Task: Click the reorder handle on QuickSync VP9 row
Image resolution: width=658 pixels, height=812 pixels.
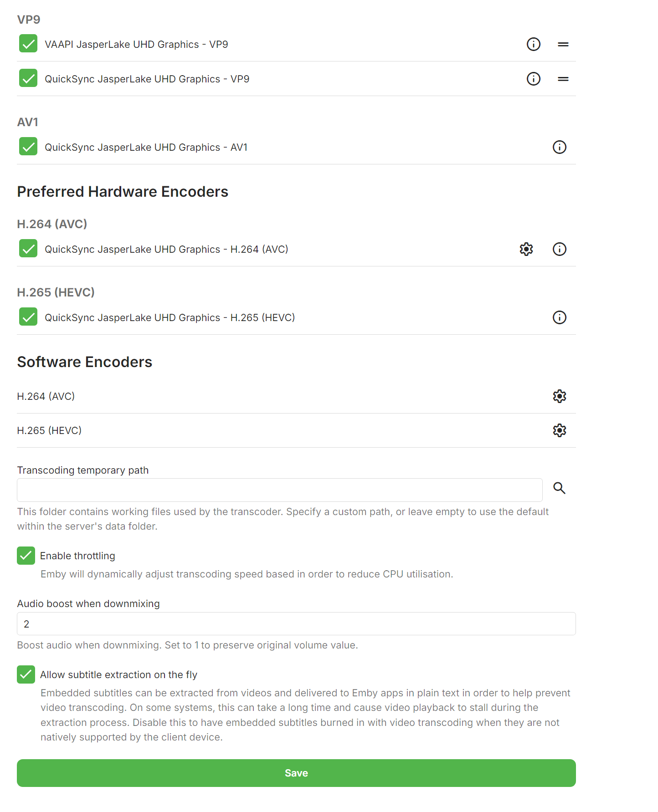Action: (x=563, y=79)
